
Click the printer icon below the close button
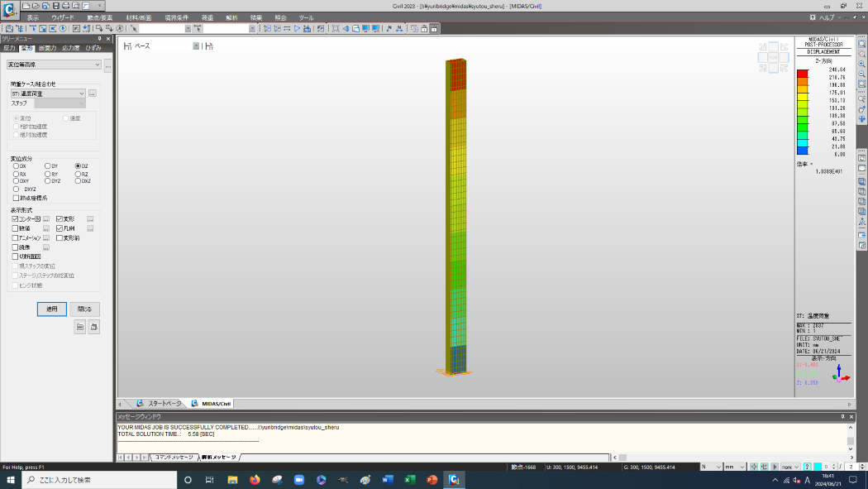pyautogui.click(x=94, y=328)
